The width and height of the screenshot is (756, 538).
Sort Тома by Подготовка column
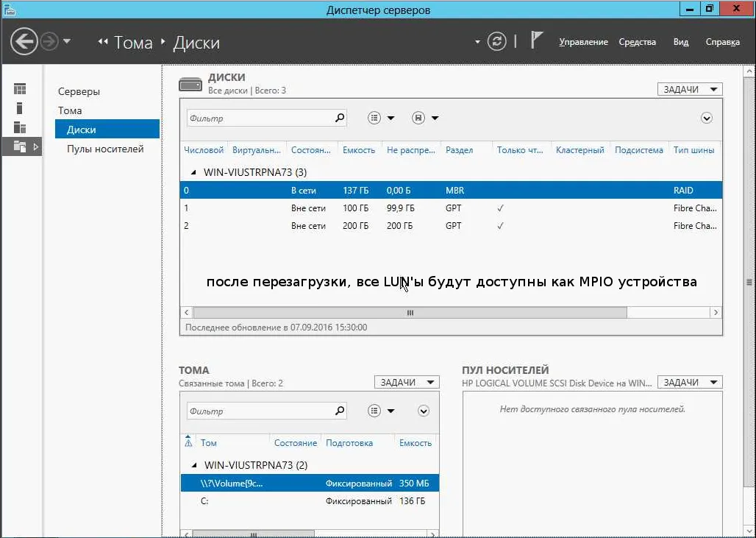(349, 443)
